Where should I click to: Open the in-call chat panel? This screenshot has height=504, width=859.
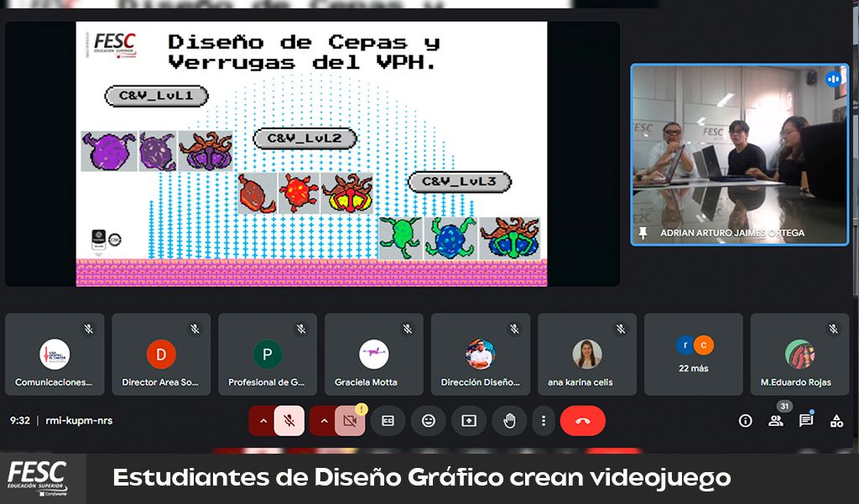click(x=806, y=421)
